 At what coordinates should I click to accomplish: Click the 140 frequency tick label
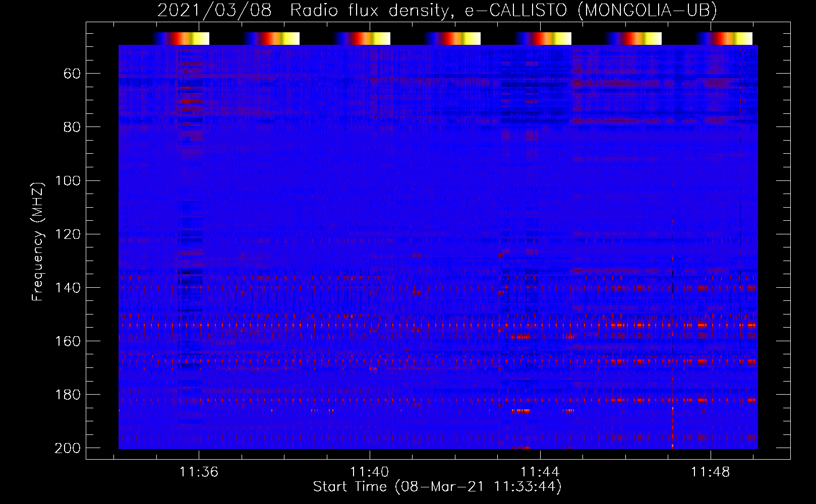[68, 288]
